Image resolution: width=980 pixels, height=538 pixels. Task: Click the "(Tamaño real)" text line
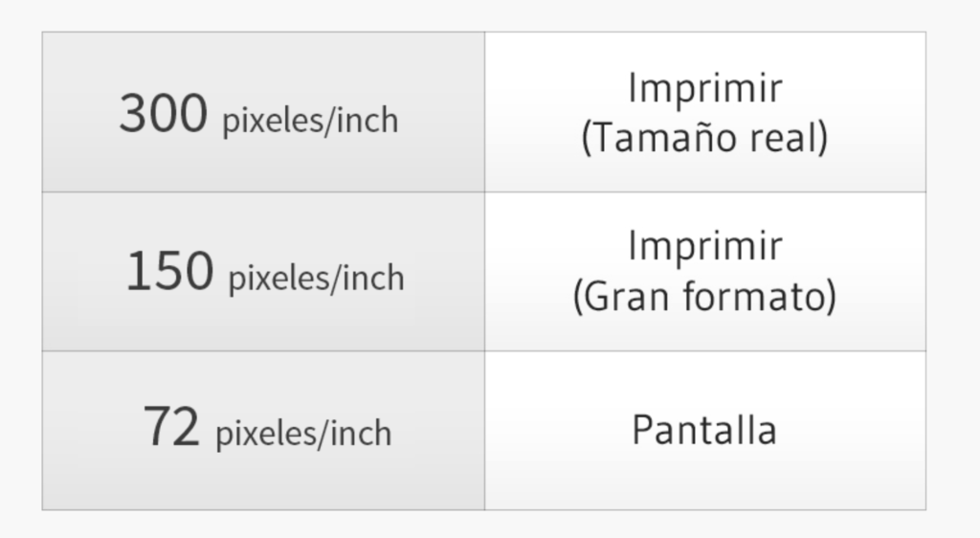point(704,138)
